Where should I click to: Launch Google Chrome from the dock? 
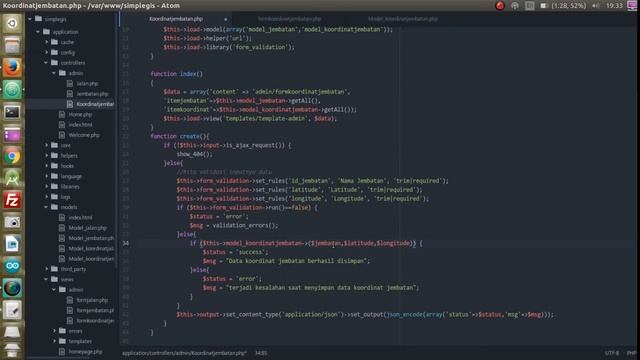tap(12, 156)
